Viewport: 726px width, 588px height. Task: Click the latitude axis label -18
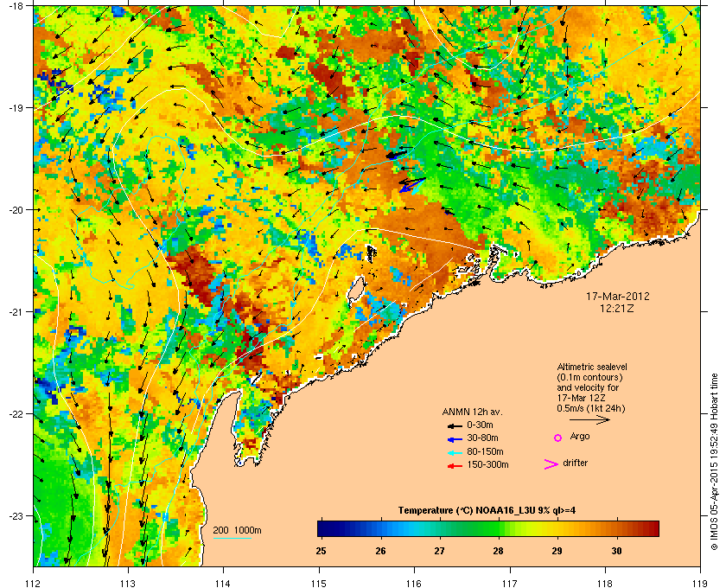pyautogui.click(x=16, y=5)
